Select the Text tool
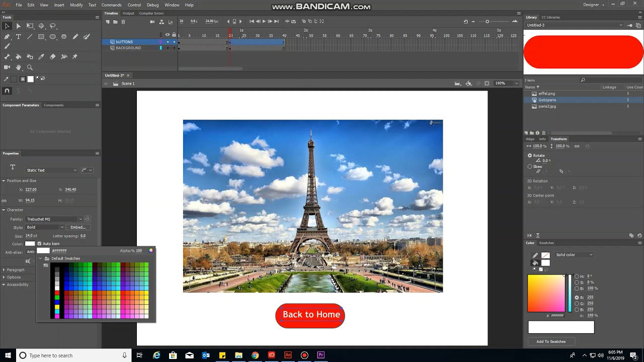The image size is (644, 362). [19, 37]
